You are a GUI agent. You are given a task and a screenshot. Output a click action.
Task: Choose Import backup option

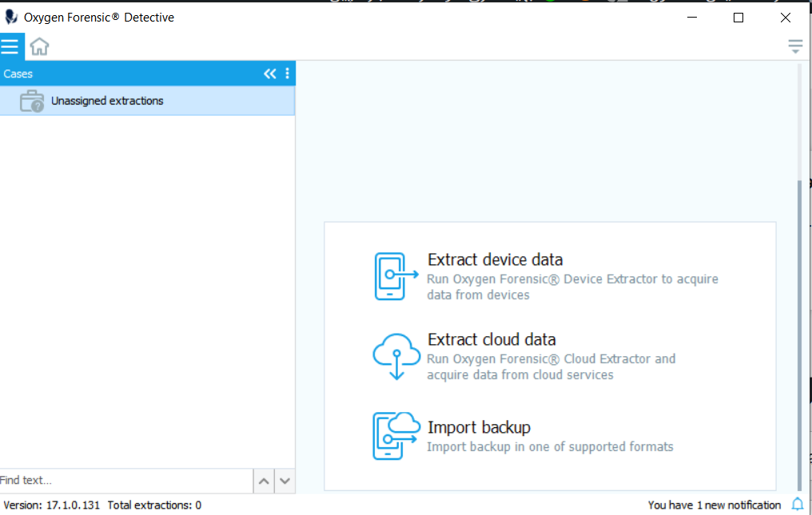point(479,427)
